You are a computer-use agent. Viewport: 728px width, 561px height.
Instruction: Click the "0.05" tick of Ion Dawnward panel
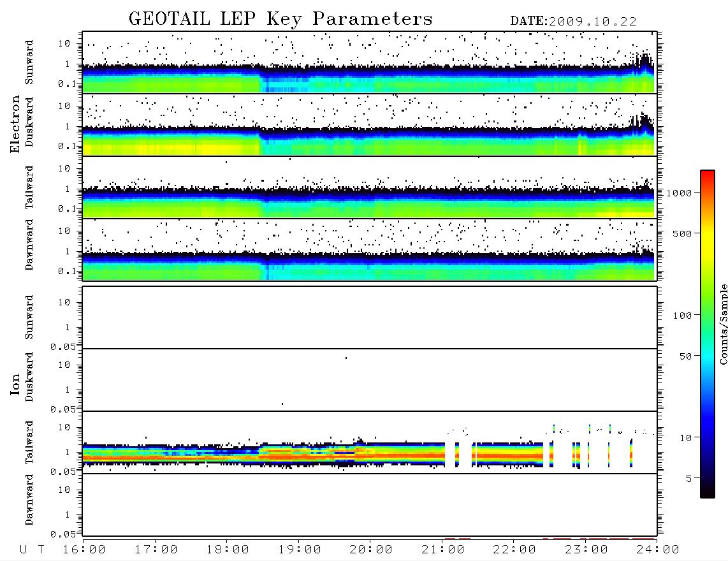[x=63, y=534]
